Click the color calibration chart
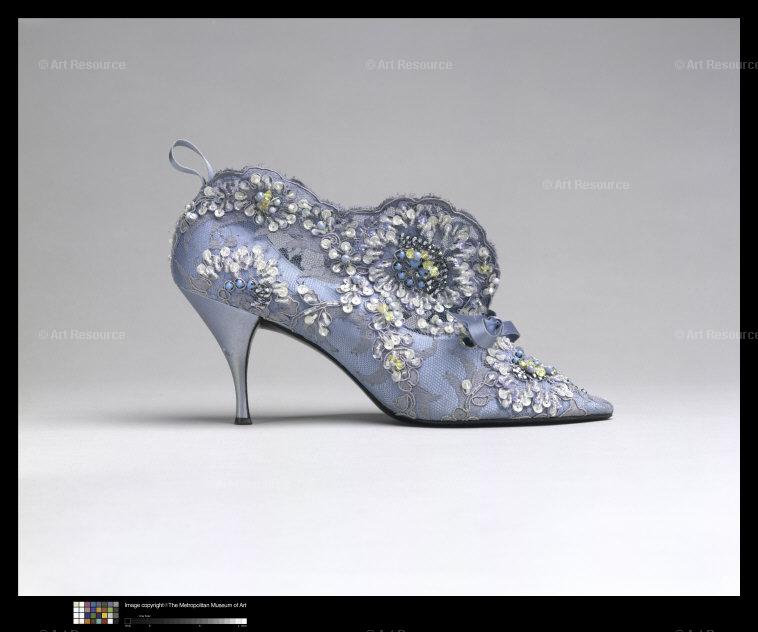 tap(96, 613)
